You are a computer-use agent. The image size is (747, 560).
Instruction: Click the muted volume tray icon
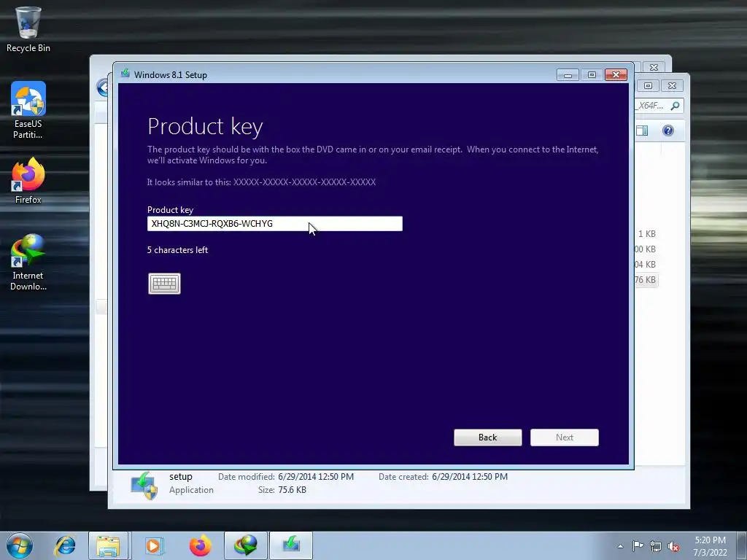click(673, 546)
